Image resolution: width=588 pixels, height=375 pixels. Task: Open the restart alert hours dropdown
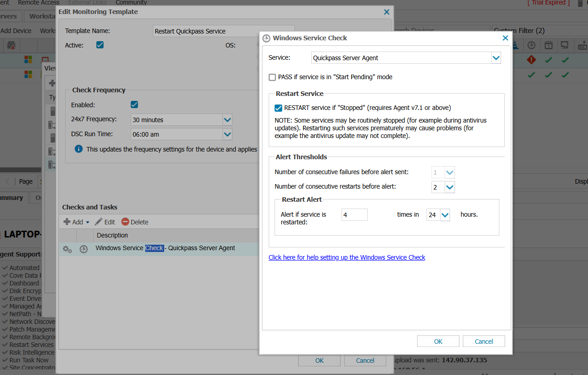(x=445, y=215)
